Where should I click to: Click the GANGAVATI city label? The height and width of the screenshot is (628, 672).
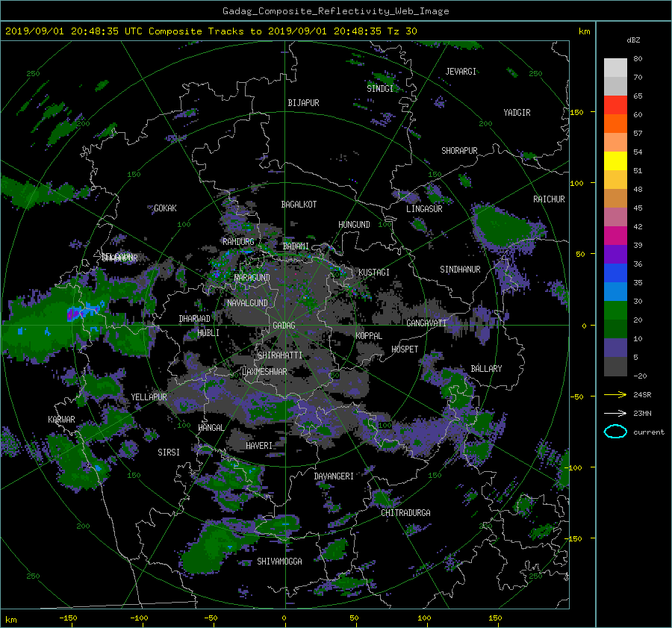426,323
